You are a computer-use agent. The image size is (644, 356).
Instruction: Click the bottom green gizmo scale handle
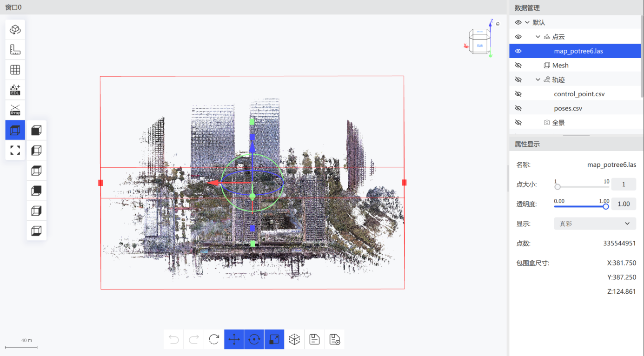coord(252,244)
